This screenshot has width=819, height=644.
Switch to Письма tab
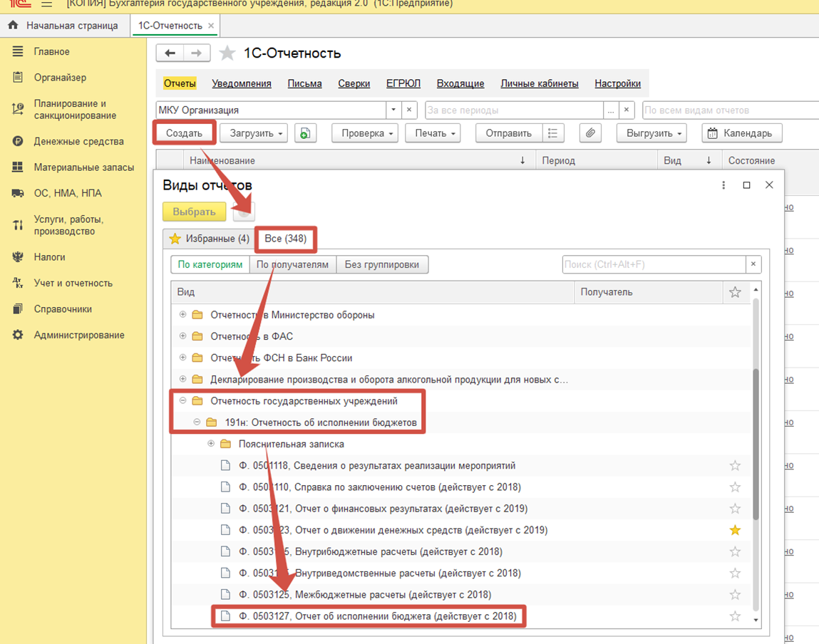click(304, 83)
